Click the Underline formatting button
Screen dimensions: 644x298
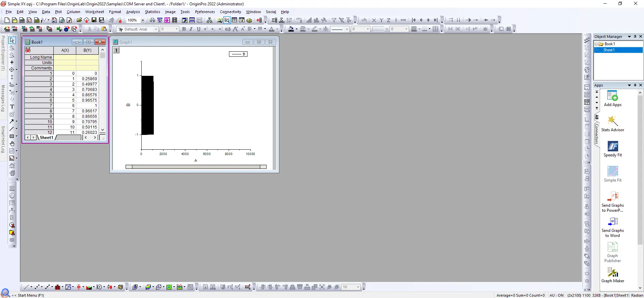pyautogui.click(x=198, y=29)
